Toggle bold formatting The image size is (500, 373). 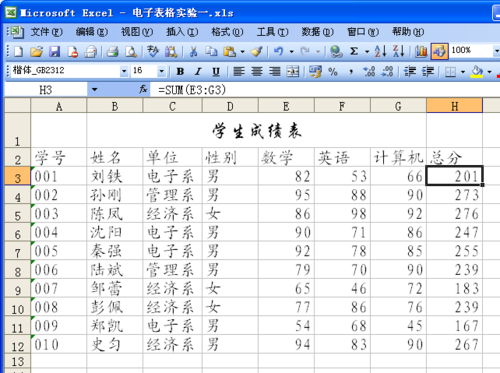(180, 71)
